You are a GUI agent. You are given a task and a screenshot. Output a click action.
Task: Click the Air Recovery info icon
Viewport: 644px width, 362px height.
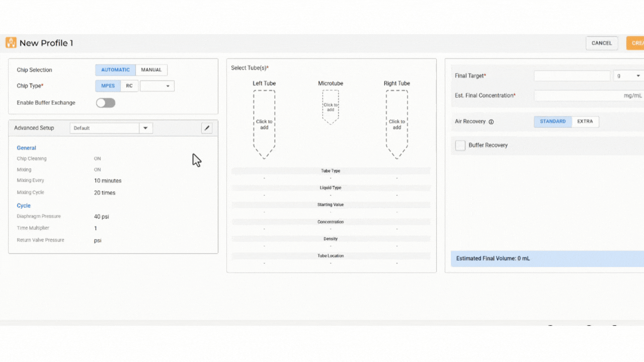point(491,122)
